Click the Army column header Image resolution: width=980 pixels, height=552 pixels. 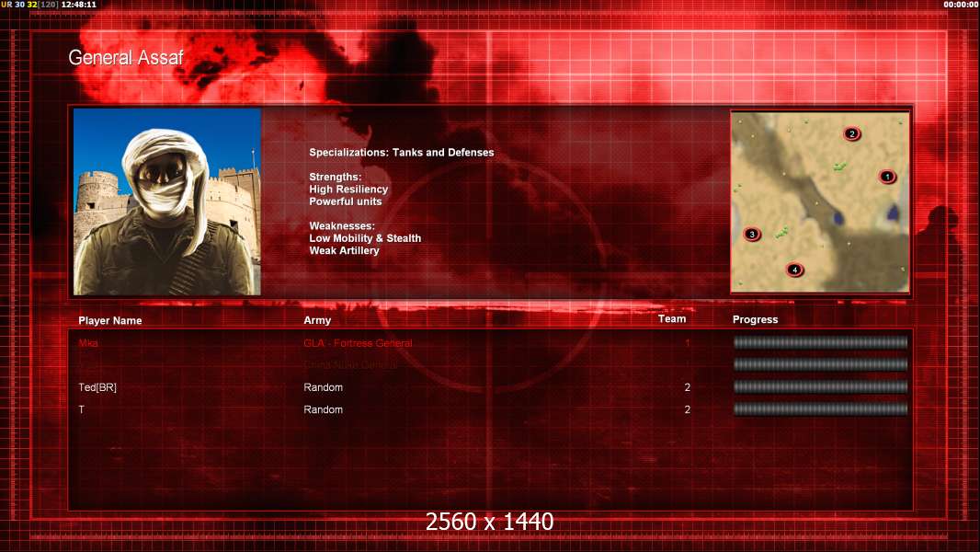point(317,320)
